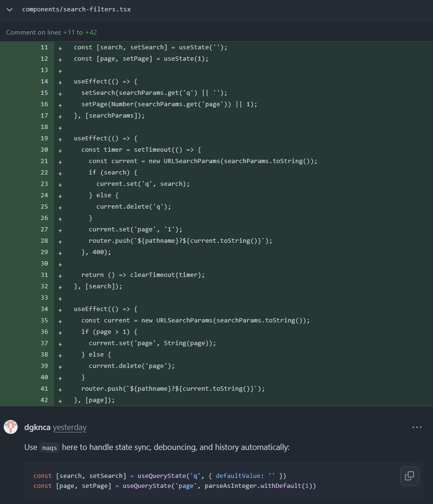Jump to the +42 ending line reference
Viewport: 433px width, 504px height.
91,32
